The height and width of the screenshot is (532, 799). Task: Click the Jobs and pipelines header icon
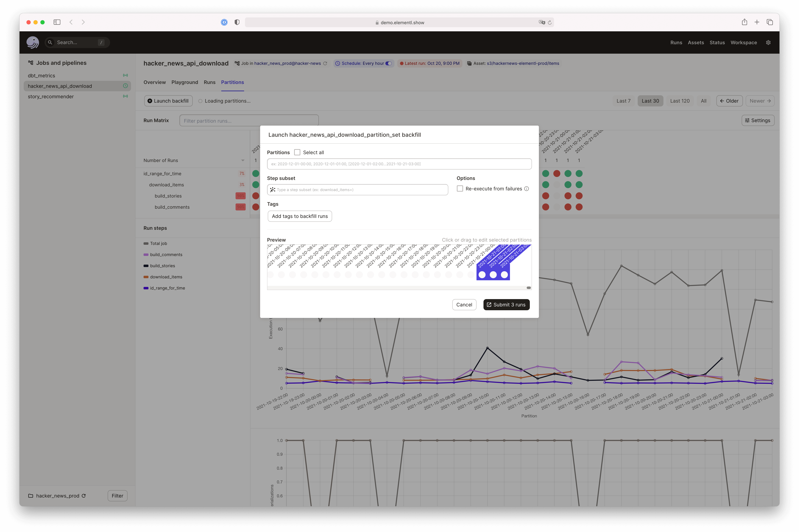(x=31, y=63)
